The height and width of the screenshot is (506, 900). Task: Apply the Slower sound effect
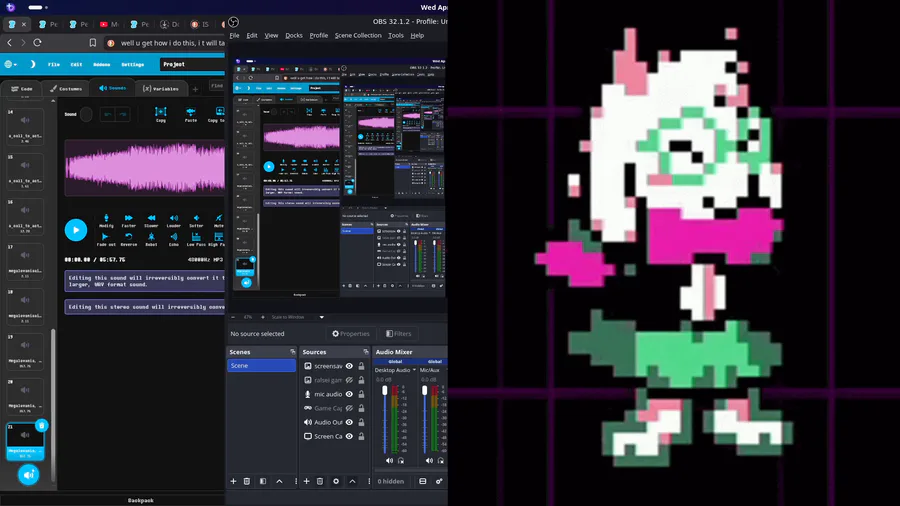tap(151, 221)
